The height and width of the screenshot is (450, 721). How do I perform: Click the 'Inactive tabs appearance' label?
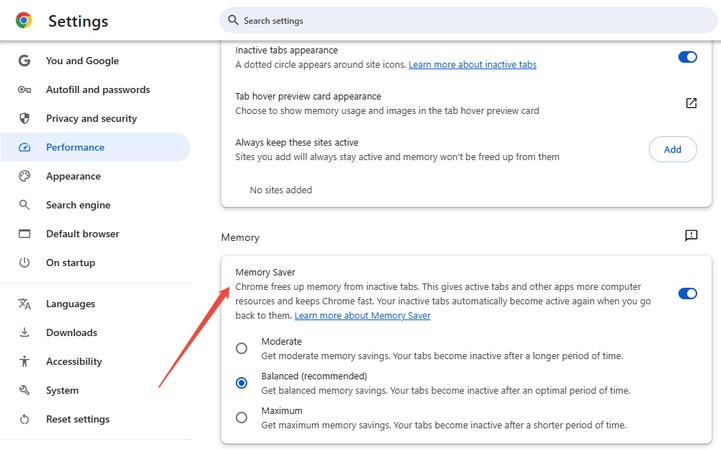pyautogui.click(x=286, y=50)
